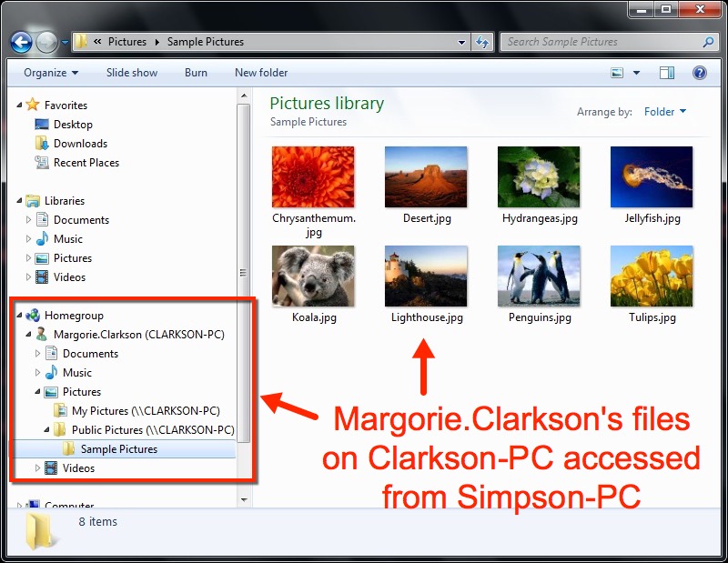Click the Libraries Videos film icon

point(42,277)
